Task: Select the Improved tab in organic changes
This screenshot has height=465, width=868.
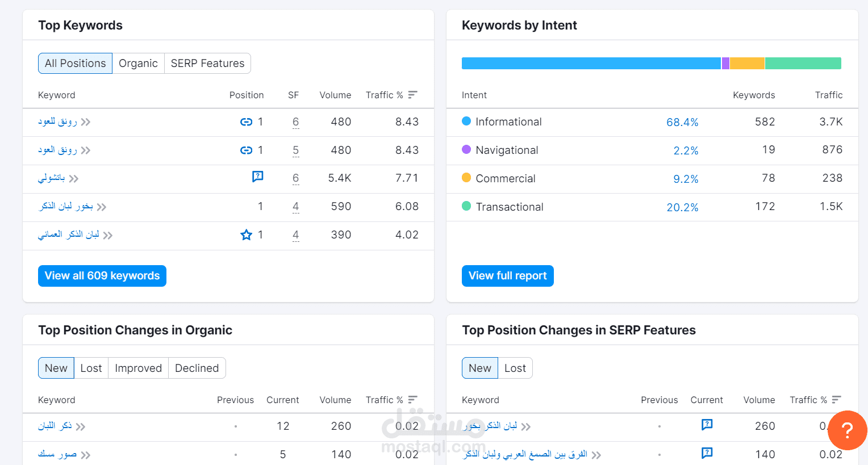Action: 138,368
